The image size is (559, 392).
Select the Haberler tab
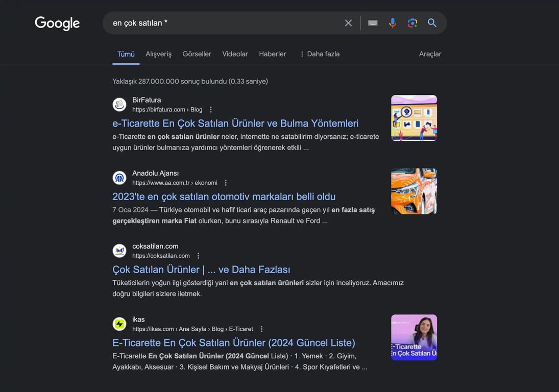point(272,54)
